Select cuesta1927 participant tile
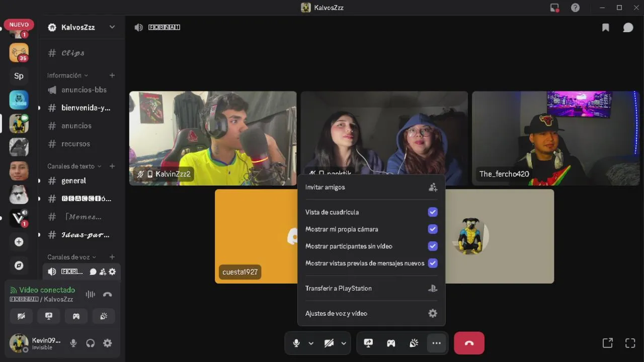Screen dimensions: 644x362 click(256, 236)
